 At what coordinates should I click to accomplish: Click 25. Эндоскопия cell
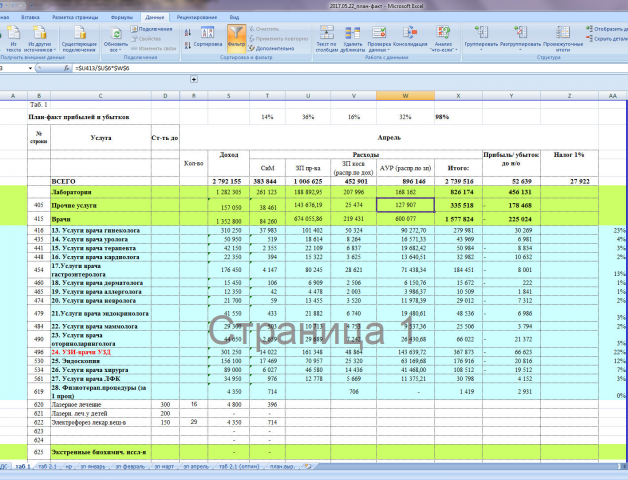coord(101,361)
